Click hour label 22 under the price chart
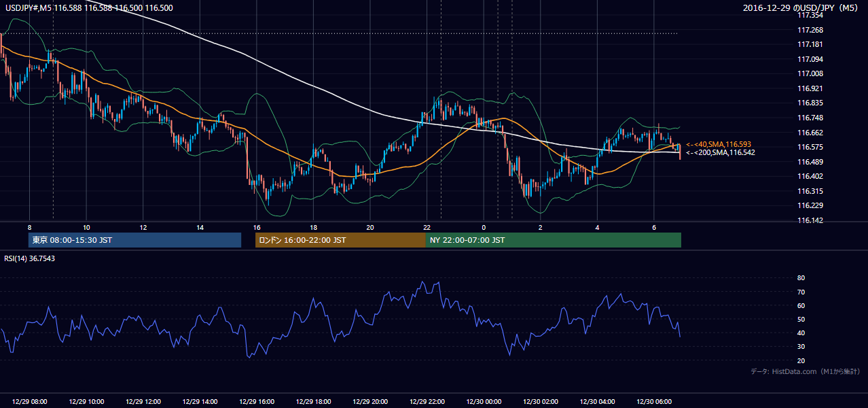Viewport: 868px width, 408px height. click(427, 227)
